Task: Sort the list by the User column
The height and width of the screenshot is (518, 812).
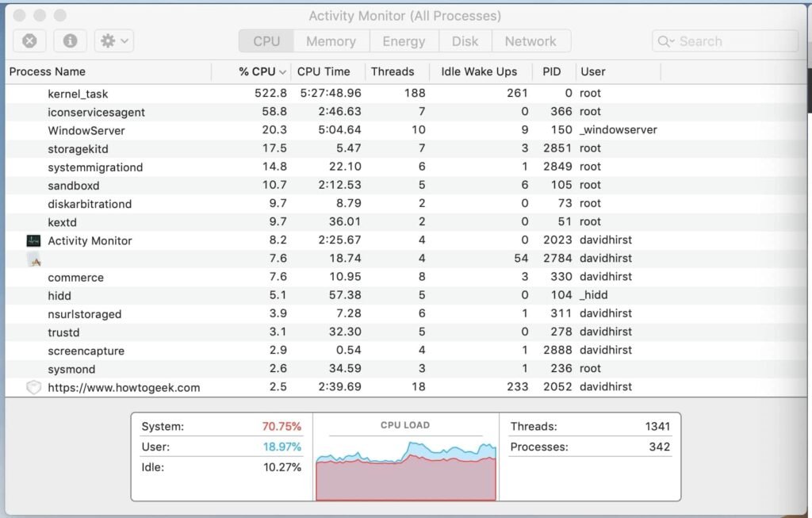Action: tap(592, 71)
